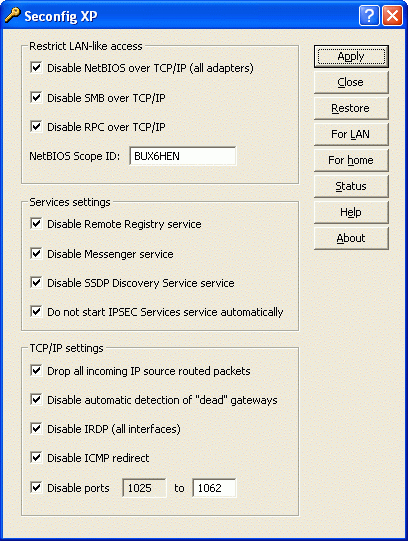
Task: Uncheck Drop all incoming source routed packets
Action: click(36, 371)
